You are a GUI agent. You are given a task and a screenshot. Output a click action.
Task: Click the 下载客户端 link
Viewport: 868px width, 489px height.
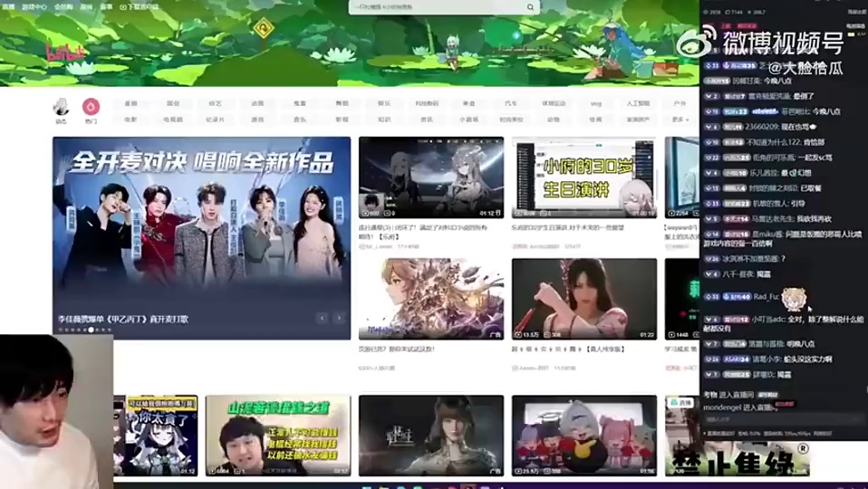point(139,7)
